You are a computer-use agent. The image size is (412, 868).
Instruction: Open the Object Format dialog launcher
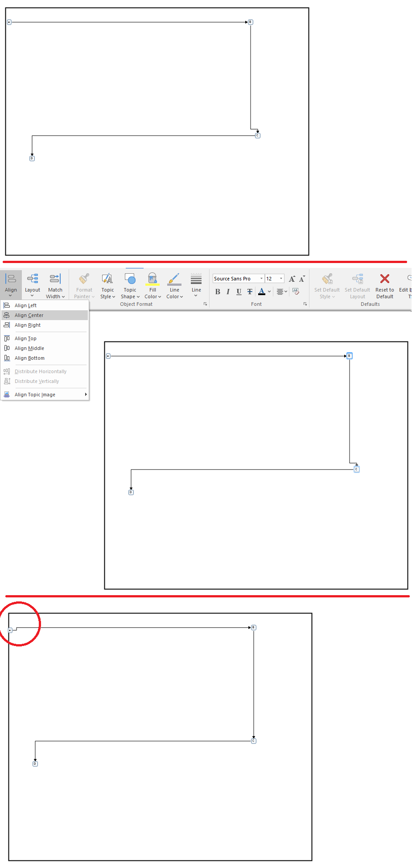[205, 304]
